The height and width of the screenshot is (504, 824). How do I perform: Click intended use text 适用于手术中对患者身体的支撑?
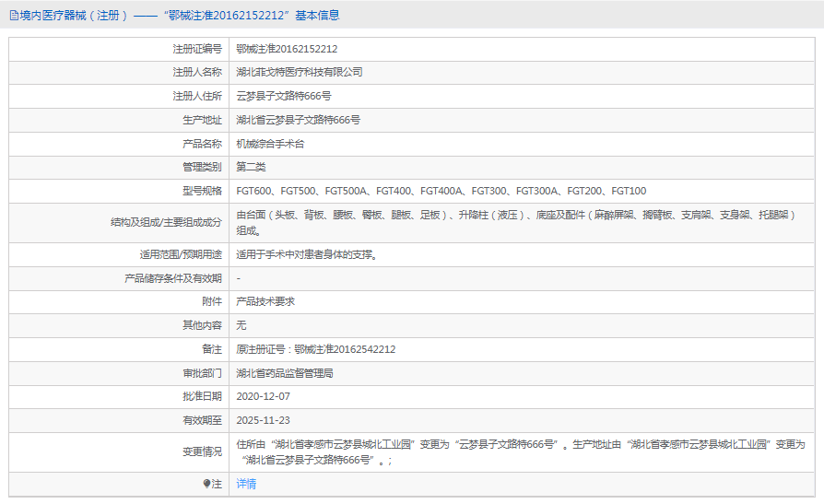click(306, 255)
